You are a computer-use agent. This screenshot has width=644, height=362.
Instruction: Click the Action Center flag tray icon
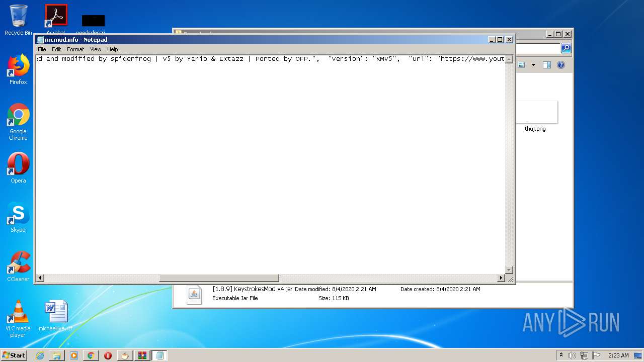(x=596, y=355)
